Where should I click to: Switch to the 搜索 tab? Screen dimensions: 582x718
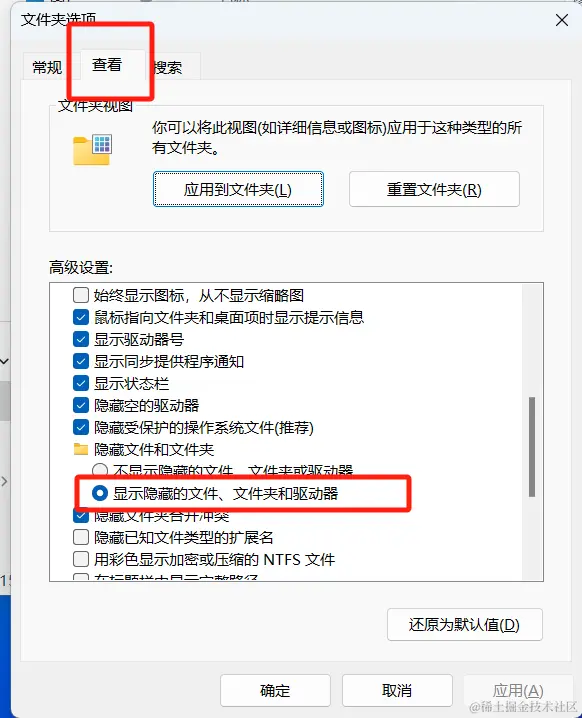click(x=168, y=68)
